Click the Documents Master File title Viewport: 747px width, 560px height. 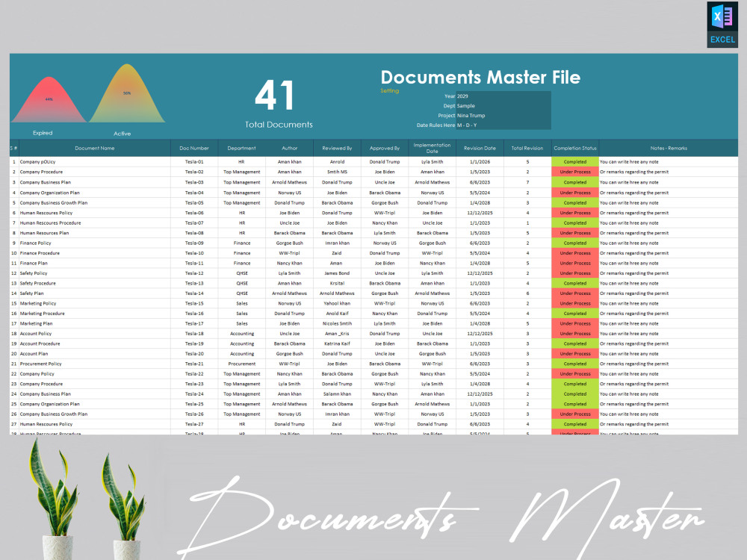click(x=480, y=77)
